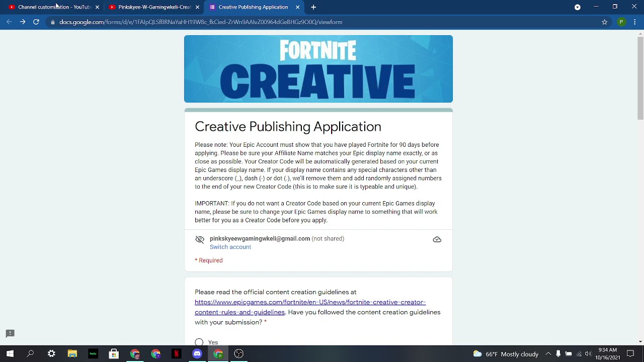The height and width of the screenshot is (362, 644).
Task: Show hidden system tray icons
Action: click(548, 354)
